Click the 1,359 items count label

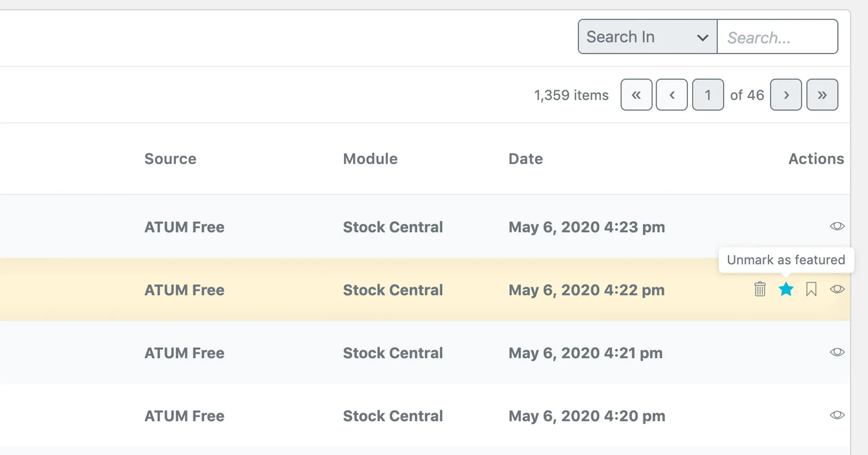571,95
